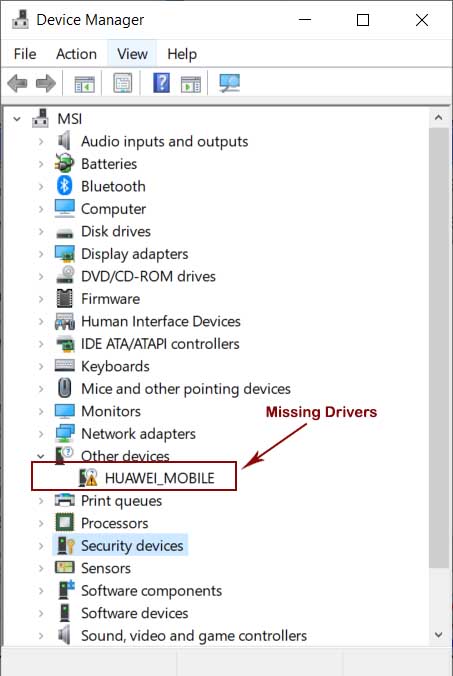Select Sound, video and game controllers
This screenshot has width=453, height=676.
coord(194,635)
